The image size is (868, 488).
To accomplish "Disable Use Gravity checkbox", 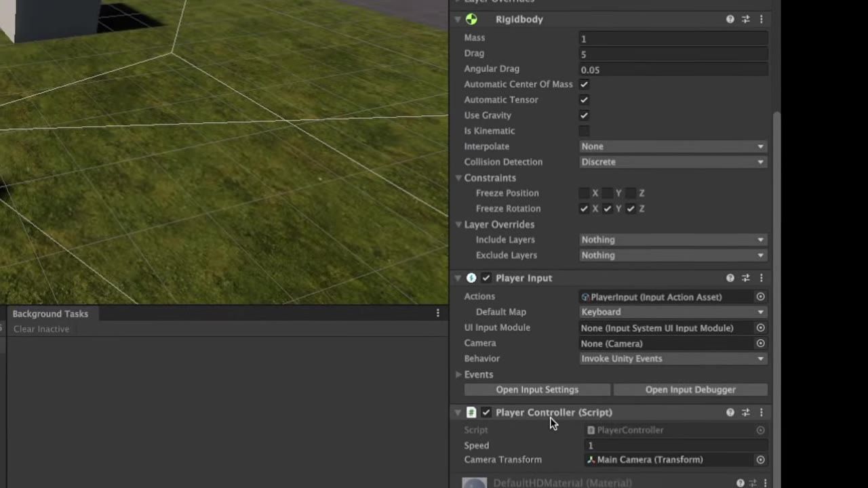I will (x=584, y=115).
